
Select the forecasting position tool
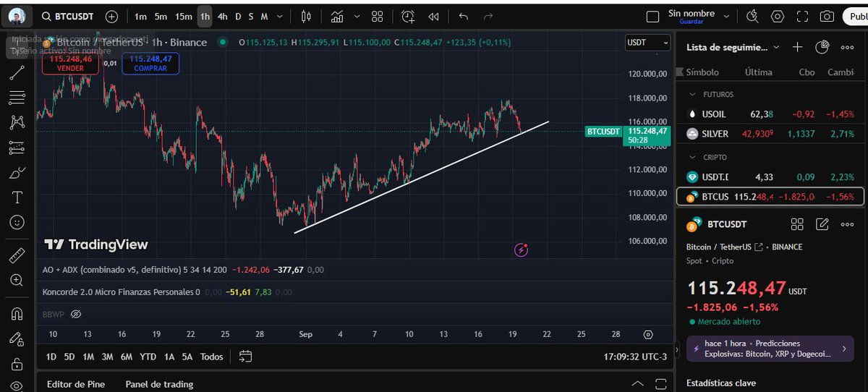point(17,148)
